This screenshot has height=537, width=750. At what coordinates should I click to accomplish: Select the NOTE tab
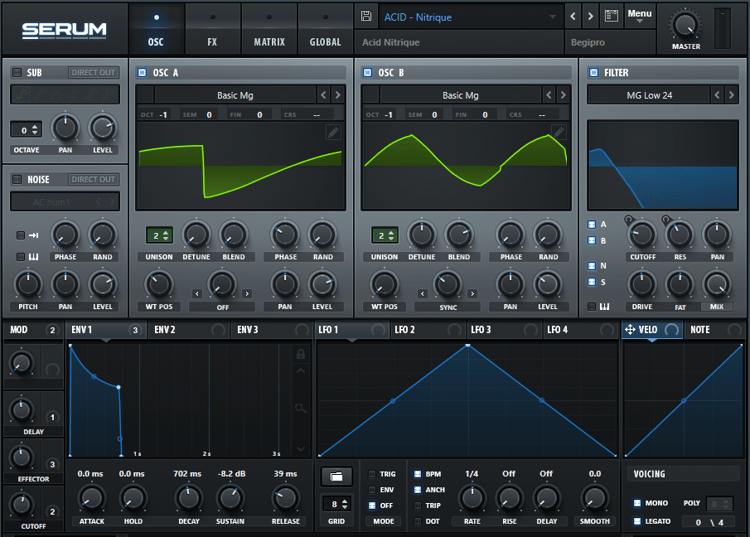tap(714, 329)
